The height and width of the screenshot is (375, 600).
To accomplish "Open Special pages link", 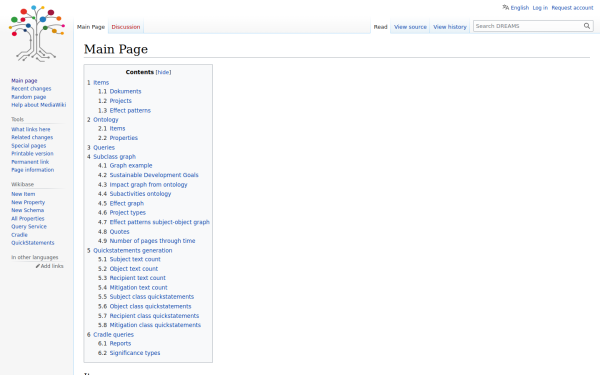I will [x=29, y=146].
